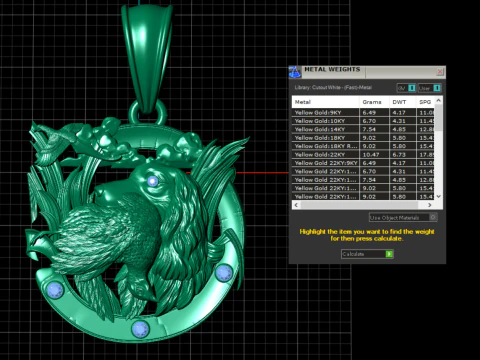Image resolution: width=480 pixels, height=360 pixels.
Task: Sort by the Grams column header
Action: pyautogui.click(x=374, y=102)
